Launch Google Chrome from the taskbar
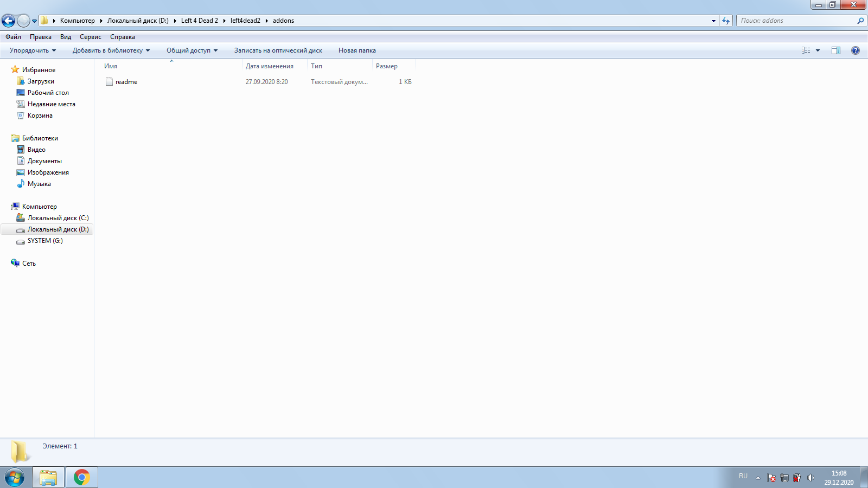 click(x=82, y=478)
